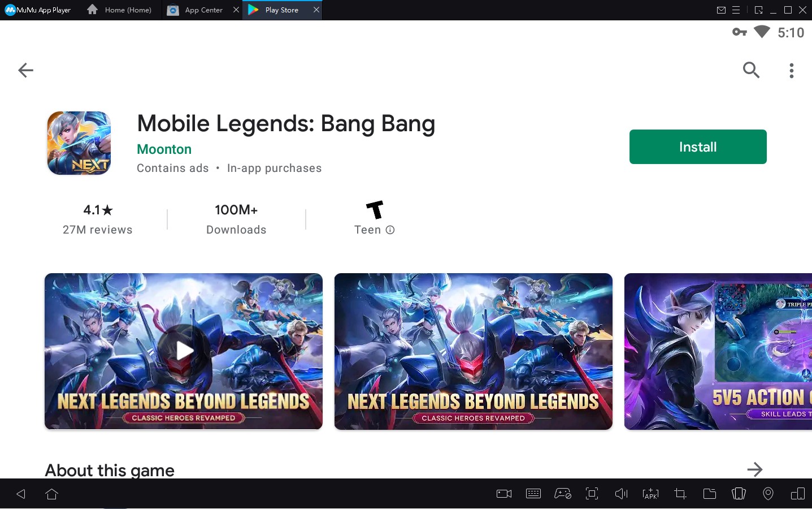Adjust volume with speaker icon

coord(622,494)
